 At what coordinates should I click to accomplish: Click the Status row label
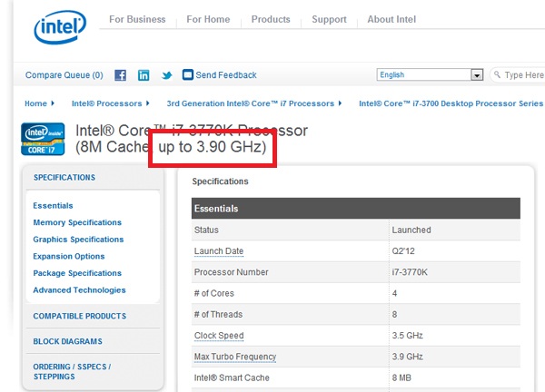pos(206,230)
